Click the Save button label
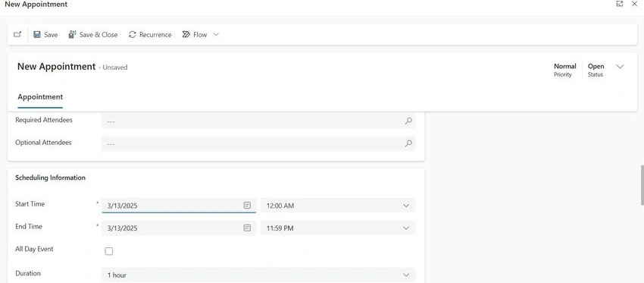The height and width of the screenshot is (283, 644). pyautogui.click(x=51, y=35)
